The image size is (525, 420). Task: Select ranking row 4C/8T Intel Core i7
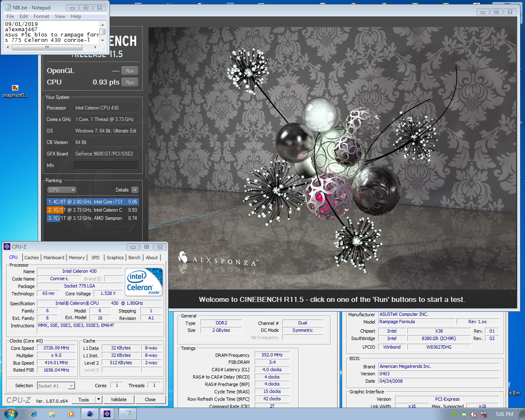[93, 202]
